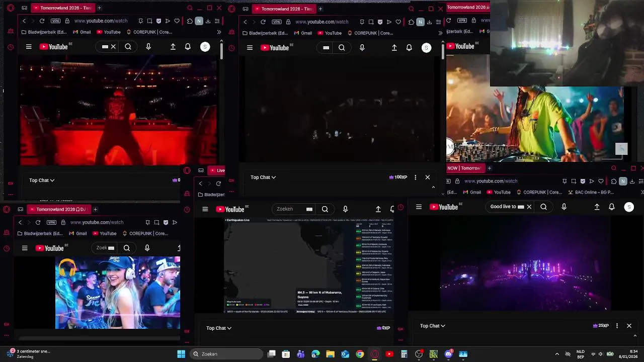Pin icon in red-stage window address bar
Screen dimensions: 644x362
(140, 21)
